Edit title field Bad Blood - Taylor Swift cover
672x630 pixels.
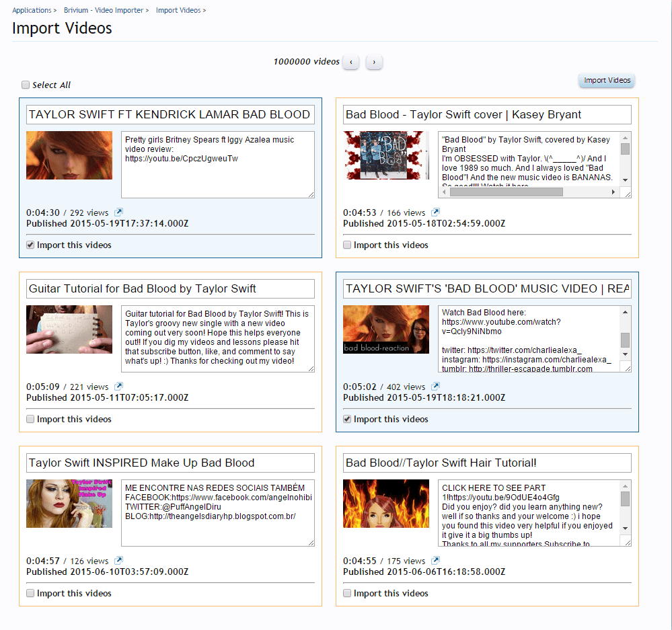487,115
